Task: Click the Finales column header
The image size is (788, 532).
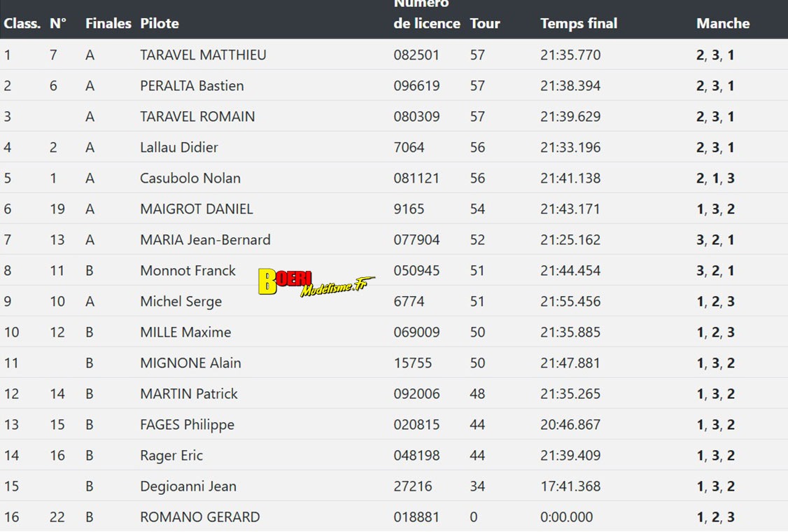Action: pos(108,23)
